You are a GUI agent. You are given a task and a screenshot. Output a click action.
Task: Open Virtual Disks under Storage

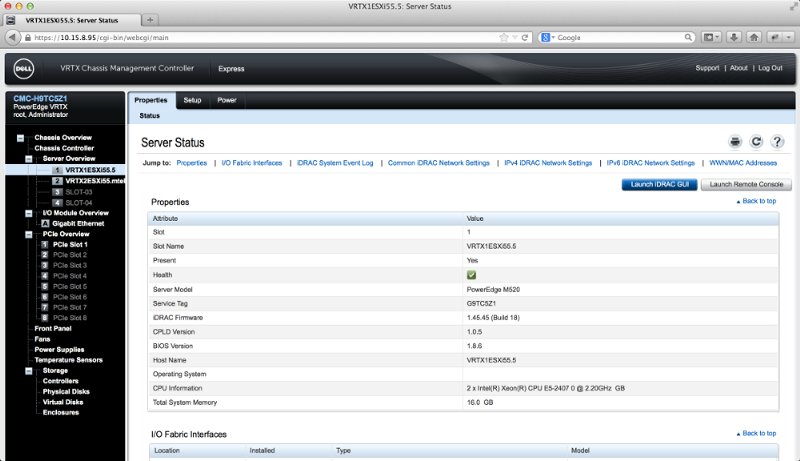[x=63, y=402]
